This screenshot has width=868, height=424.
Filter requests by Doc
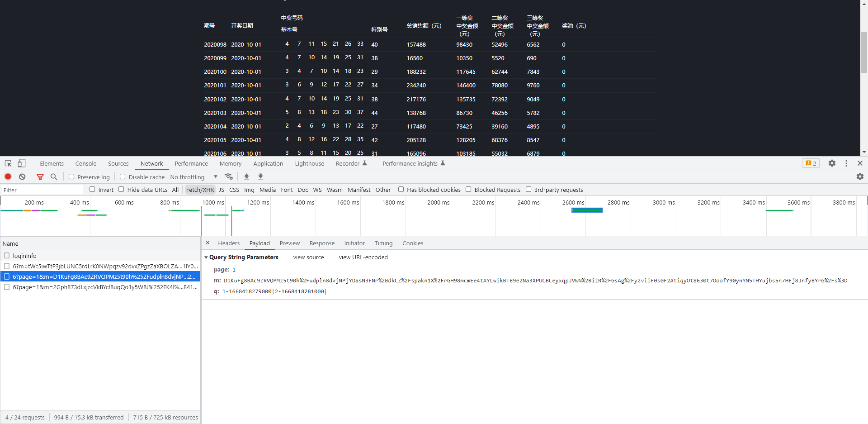point(303,190)
